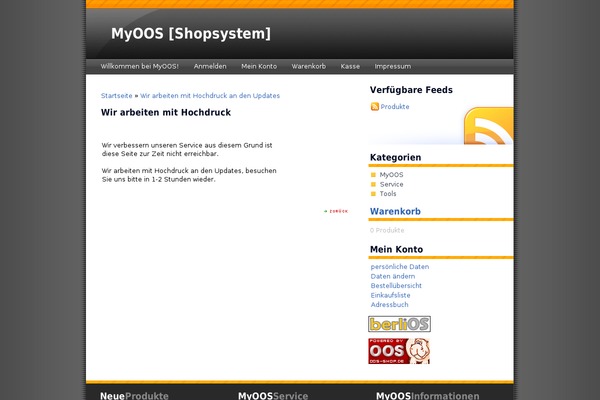Open Daten ändern link

tap(393, 276)
